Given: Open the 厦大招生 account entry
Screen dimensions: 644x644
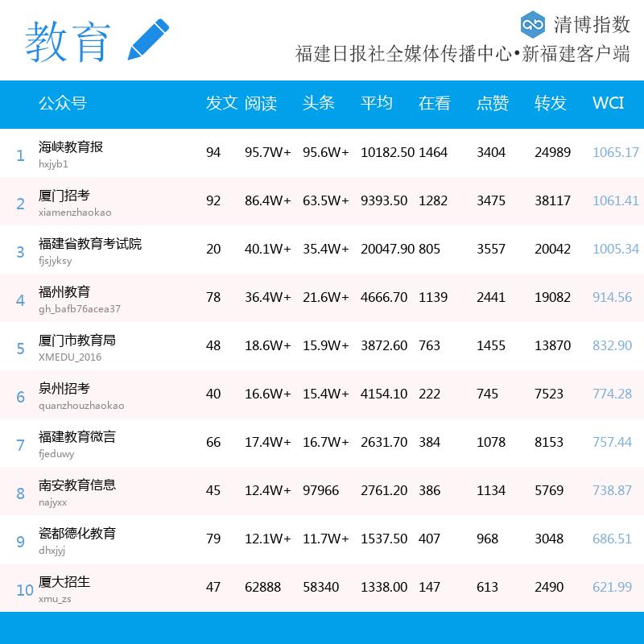Looking at the screenshot, I should (64, 582).
